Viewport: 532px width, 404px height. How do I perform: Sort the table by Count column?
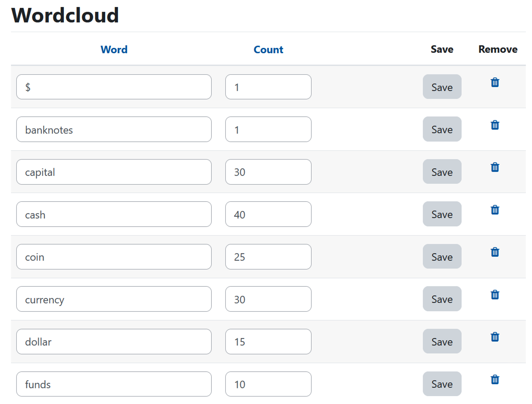268,50
